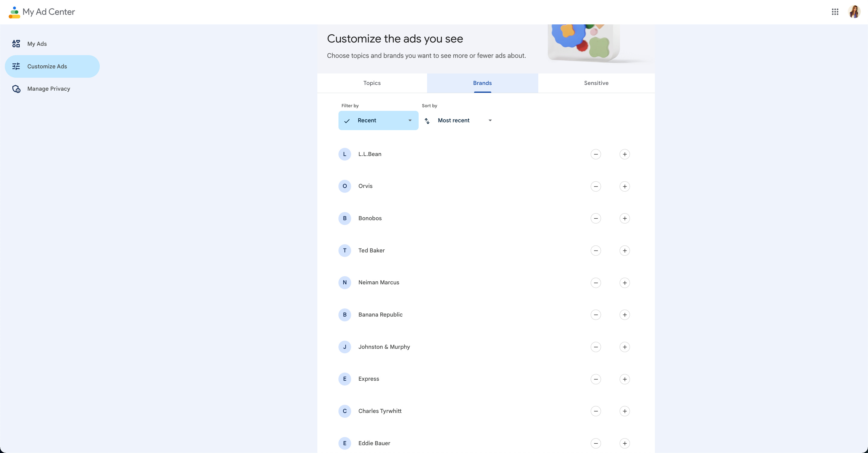
Task: Click the profile avatar photo
Action: click(x=854, y=12)
